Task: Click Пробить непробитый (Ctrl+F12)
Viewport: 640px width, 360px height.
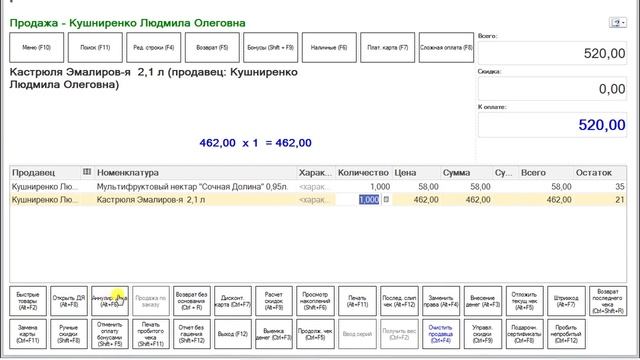Action: click(566, 334)
